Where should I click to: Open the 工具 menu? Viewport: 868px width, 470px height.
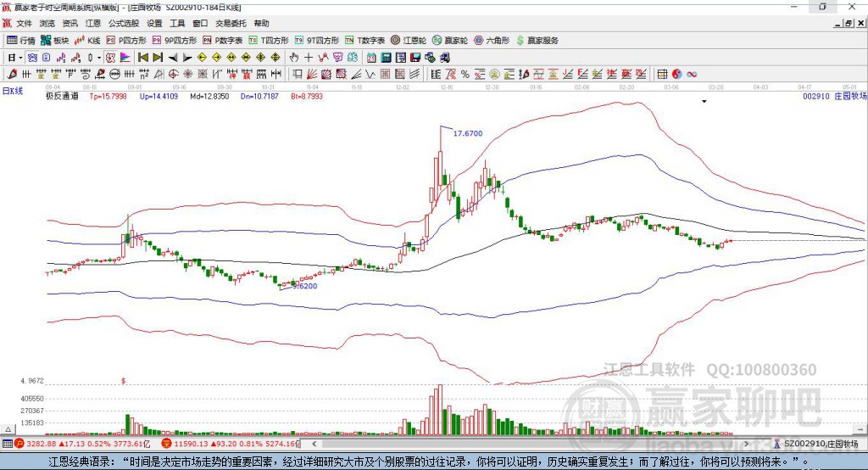pos(177,23)
